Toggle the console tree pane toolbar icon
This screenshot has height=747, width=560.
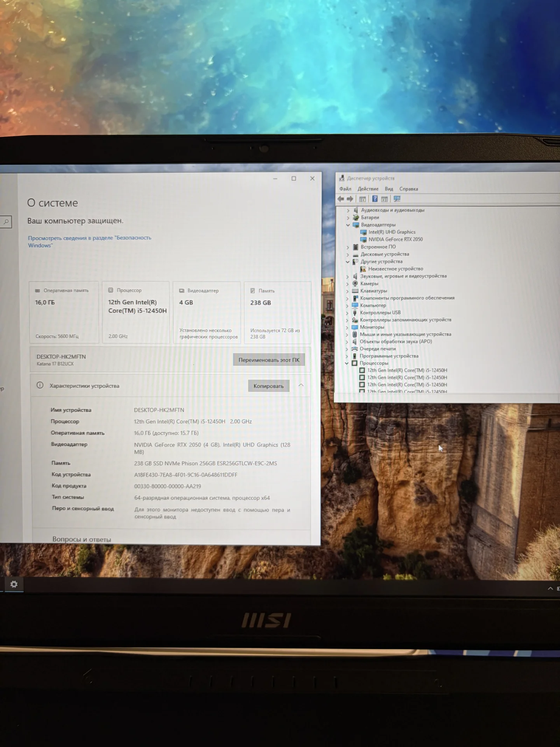[362, 199]
